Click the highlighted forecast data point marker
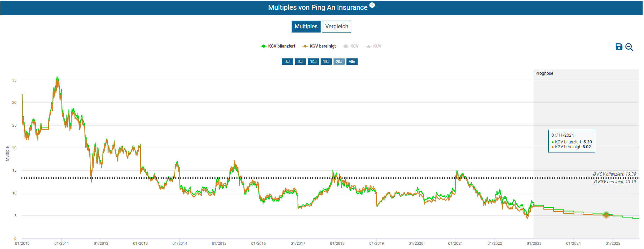The image size is (644, 249). click(606, 215)
